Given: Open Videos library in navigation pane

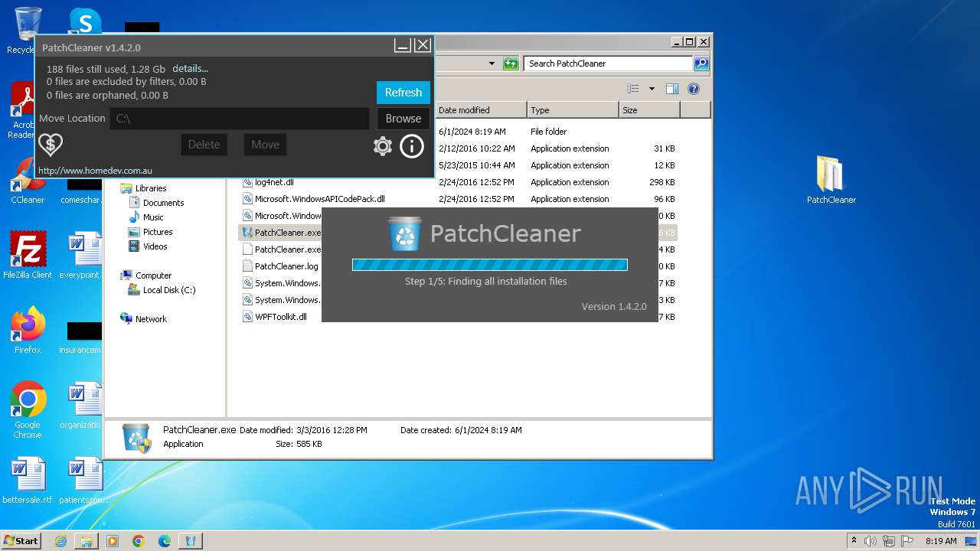Looking at the screenshot, I should pos(155,246).
